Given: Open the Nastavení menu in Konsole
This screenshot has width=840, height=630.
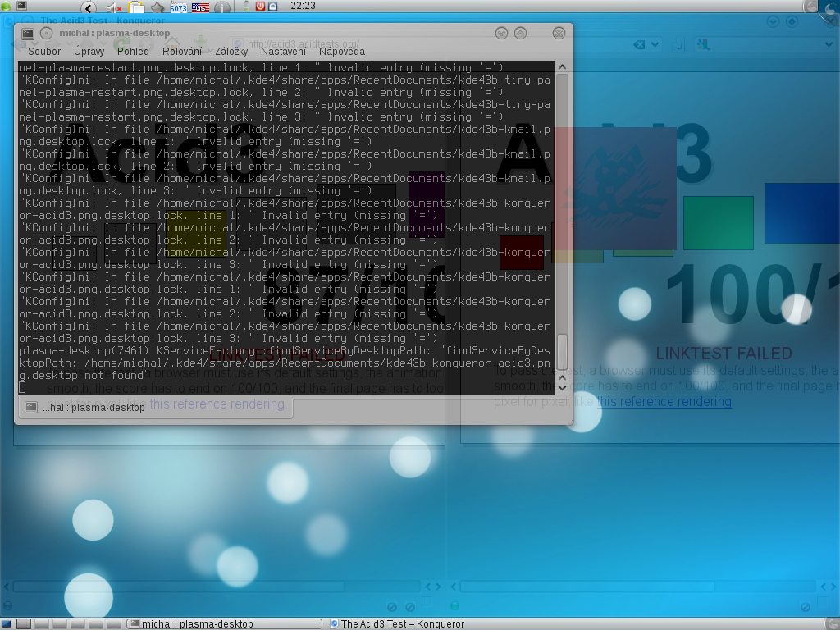Looking at the screenshot, I should pyautogui.click(x=283, y=52).
